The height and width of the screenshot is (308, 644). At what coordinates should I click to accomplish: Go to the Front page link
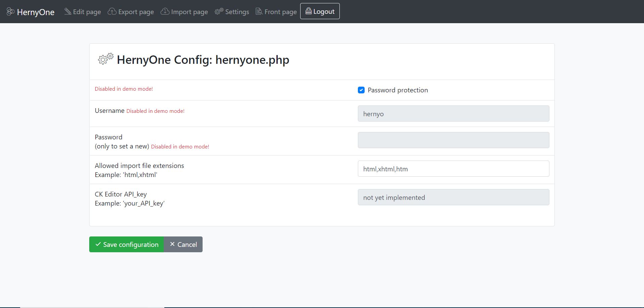coord(276,12)
